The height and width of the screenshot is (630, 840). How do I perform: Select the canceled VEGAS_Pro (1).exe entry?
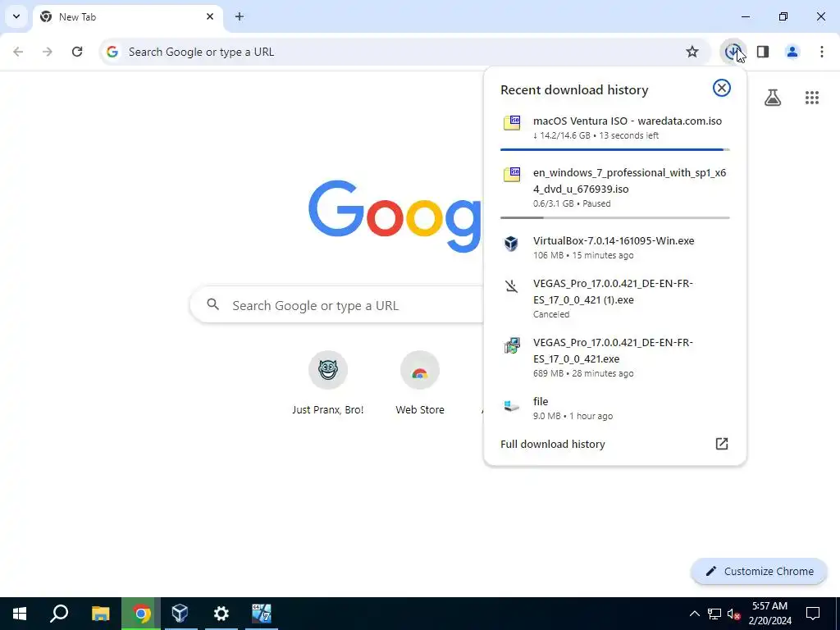(615, 299)
